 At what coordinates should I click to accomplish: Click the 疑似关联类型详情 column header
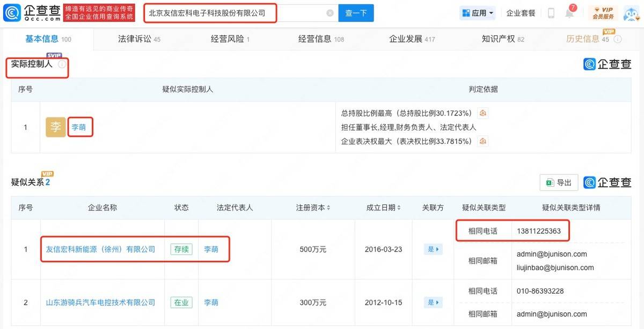click(x=571, y=208)
